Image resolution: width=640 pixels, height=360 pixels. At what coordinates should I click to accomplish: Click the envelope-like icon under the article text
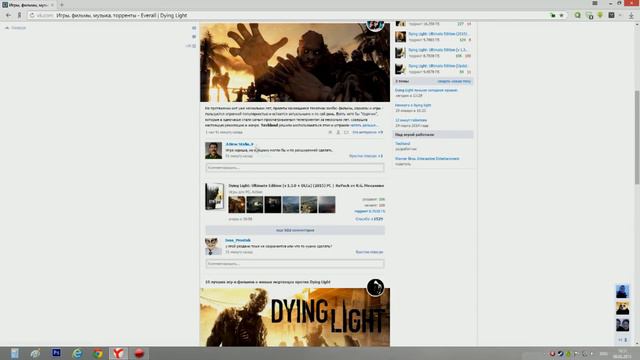346,132
